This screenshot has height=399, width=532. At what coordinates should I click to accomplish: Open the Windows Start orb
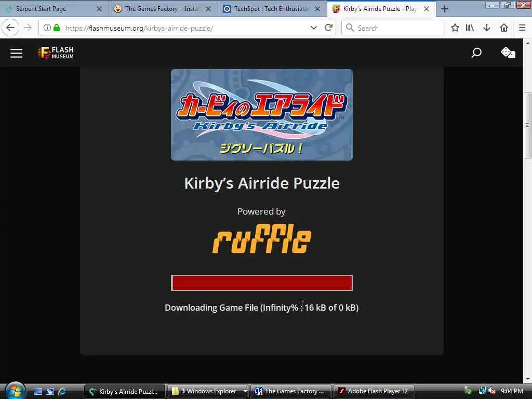click(15, 391)
